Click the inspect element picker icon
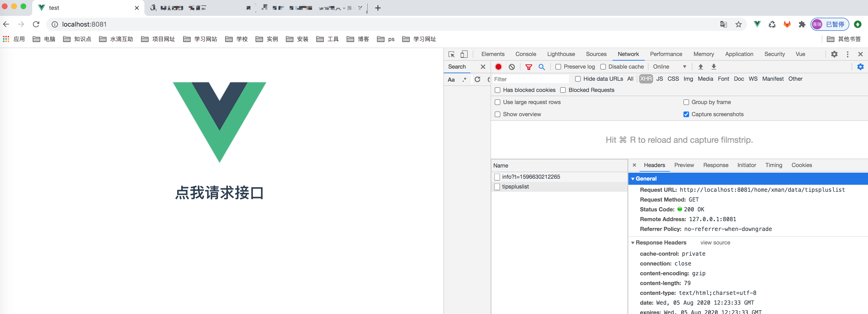The height and width of the screenshot is (314, 868). pyautogui.click(x=452, y=54)
